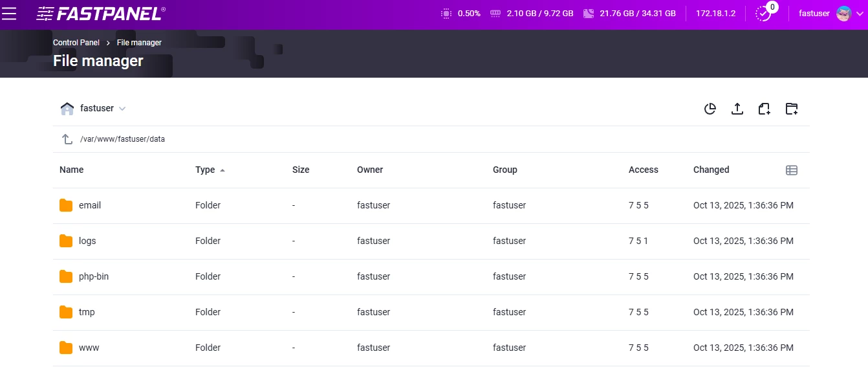Click the 7 5 5 access value for www
Image resolution: width=868 pixels, height=367 pixels.
click(638, 348)
